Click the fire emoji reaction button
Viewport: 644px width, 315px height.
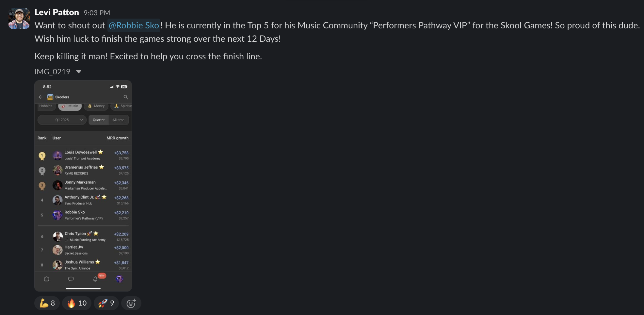(76, 303)
